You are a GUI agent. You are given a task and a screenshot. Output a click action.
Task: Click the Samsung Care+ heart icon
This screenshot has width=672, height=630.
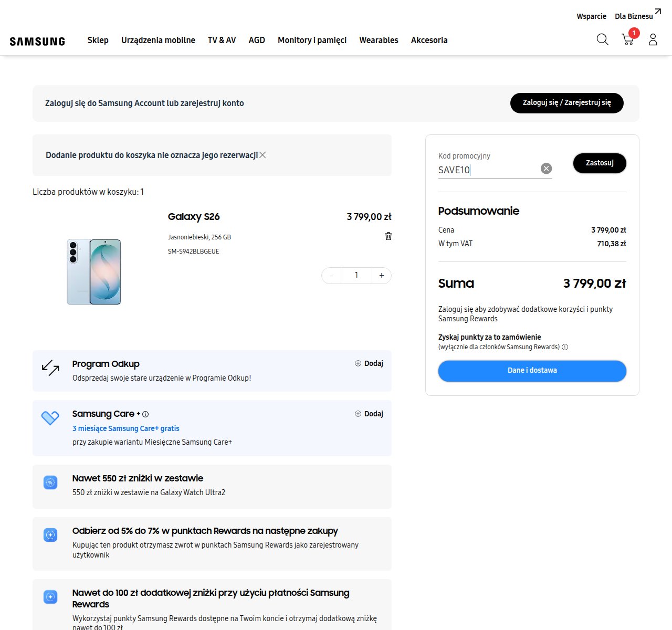pos(50,418)
